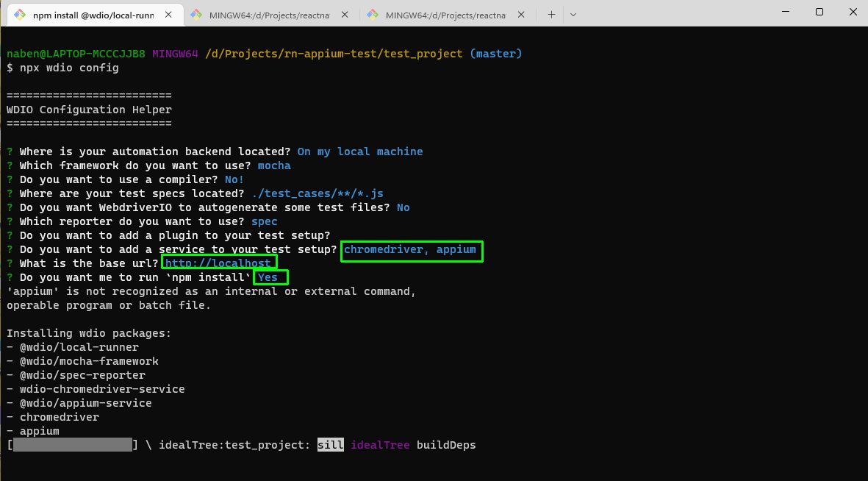The height and width of the screenshot is (481, 868).
Task: Click the 'buildDeps' status text
Action: pyautogui.click(x=446, y=445)
